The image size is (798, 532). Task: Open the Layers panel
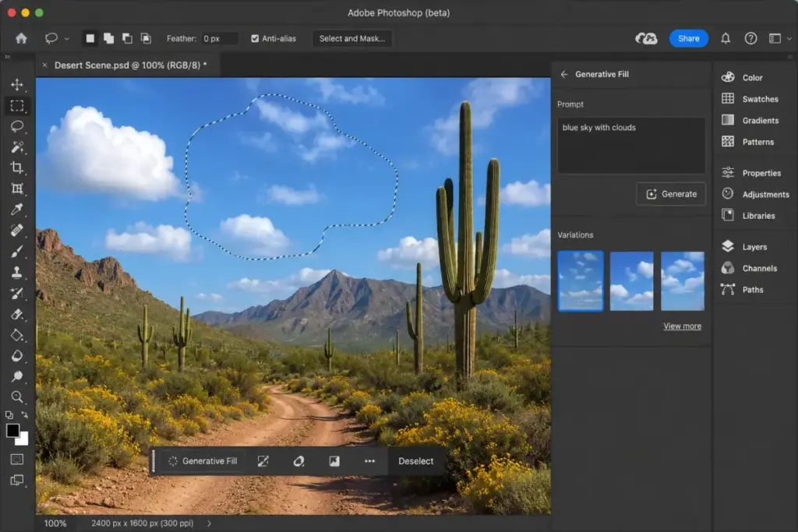click(744, 247)
